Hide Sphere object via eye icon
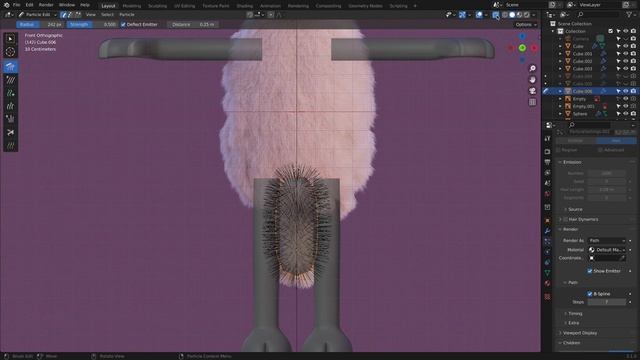Screen dimensions: 640x360 click(626, 114)
